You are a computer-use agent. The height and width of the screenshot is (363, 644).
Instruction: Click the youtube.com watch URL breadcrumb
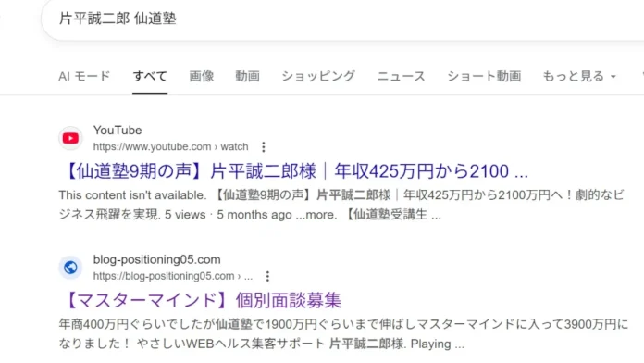pos(170,146)
